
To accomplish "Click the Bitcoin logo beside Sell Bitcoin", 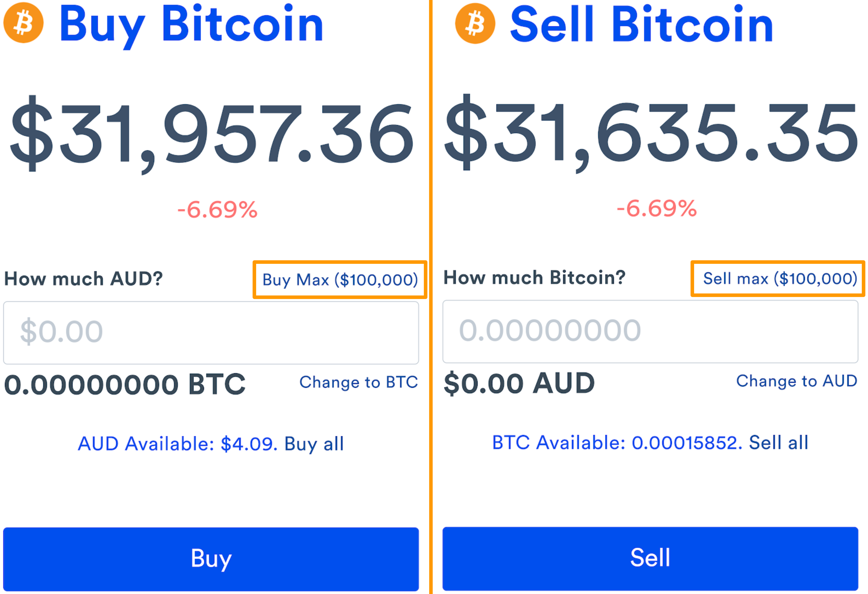I will (475, 24).
